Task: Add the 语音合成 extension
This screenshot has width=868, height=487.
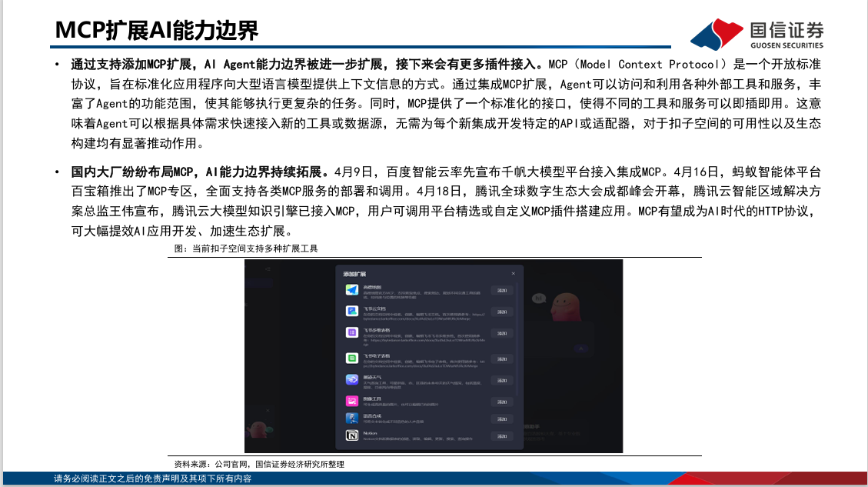Action: tap(502, 419)
